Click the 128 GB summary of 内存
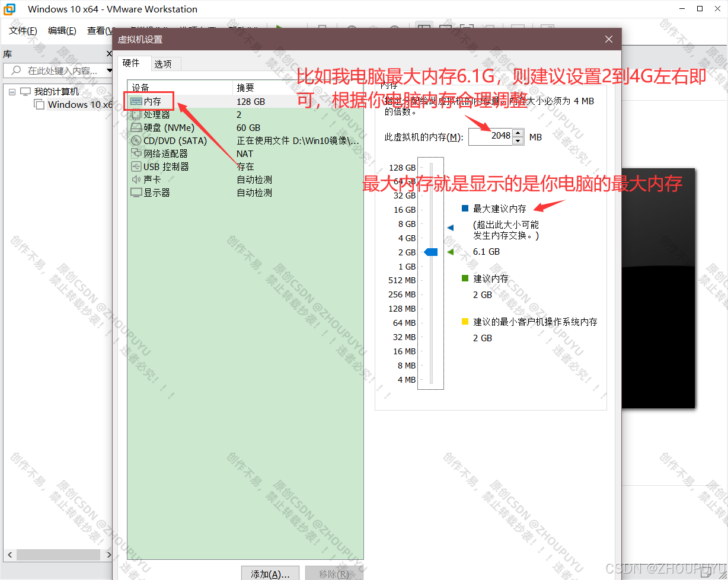Image resolution: width=728 pixels, height=580 pixels. (251, 102)
